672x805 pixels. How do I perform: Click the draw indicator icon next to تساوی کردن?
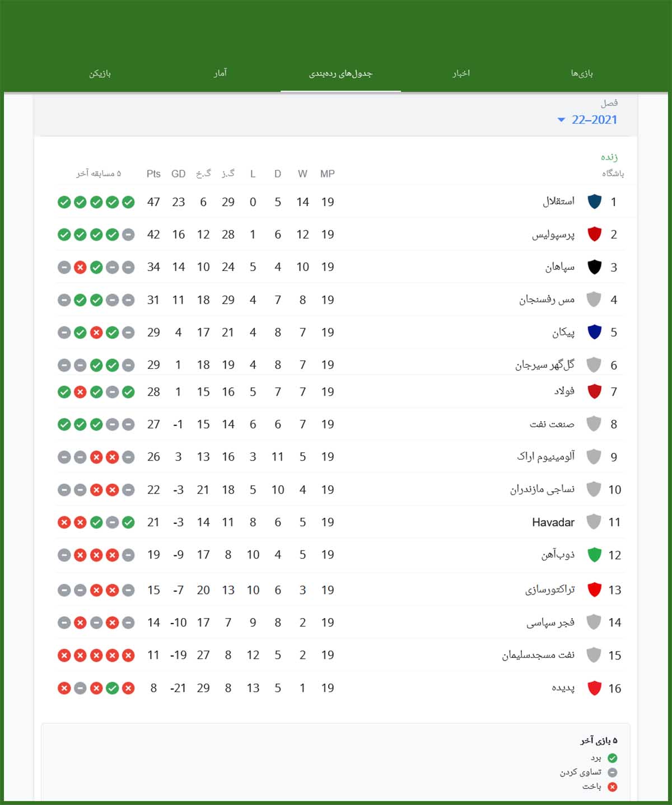(x=614, y=772)
